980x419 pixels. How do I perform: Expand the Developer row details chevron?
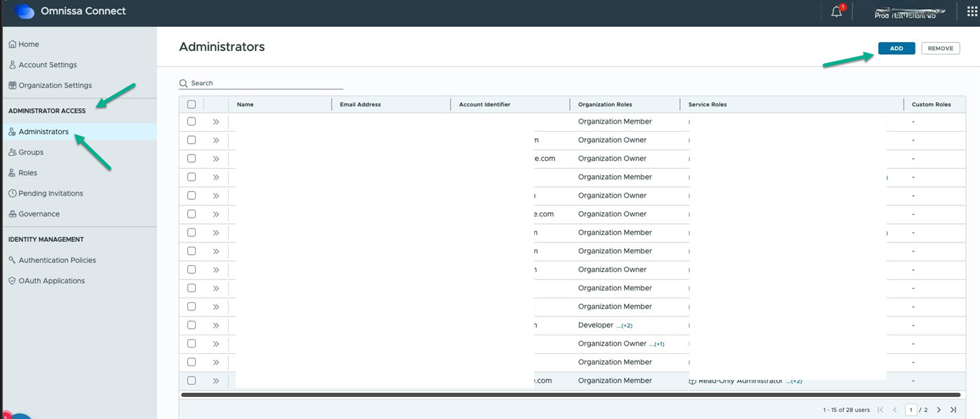coord(216,325)
